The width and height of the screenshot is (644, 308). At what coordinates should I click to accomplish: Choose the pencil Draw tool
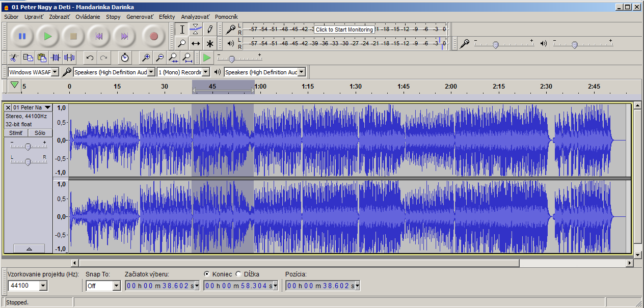[x=209, y=30]
